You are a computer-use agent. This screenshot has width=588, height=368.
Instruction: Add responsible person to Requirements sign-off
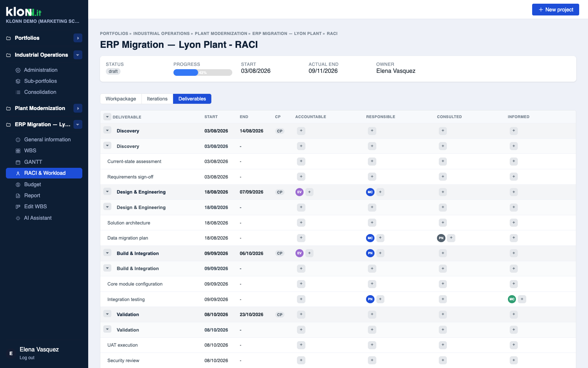coord(372,177)
